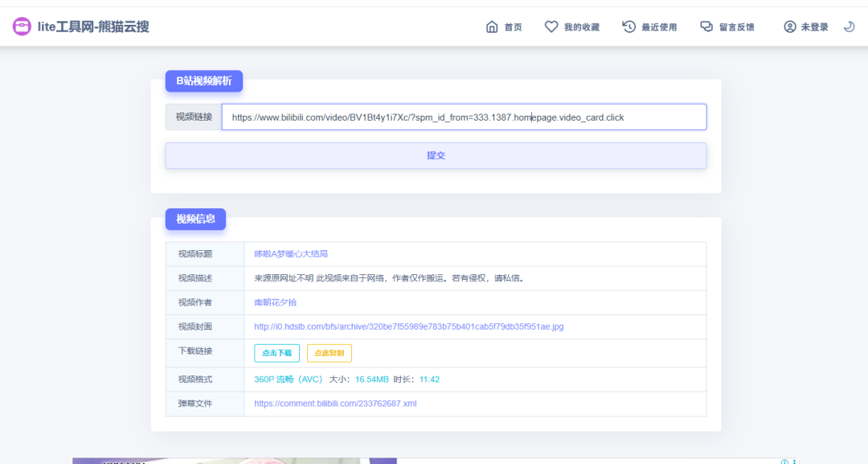Screen dimensions: 868x464
Task: Click 未登录 to sign in
Action: tap(814, 27)
